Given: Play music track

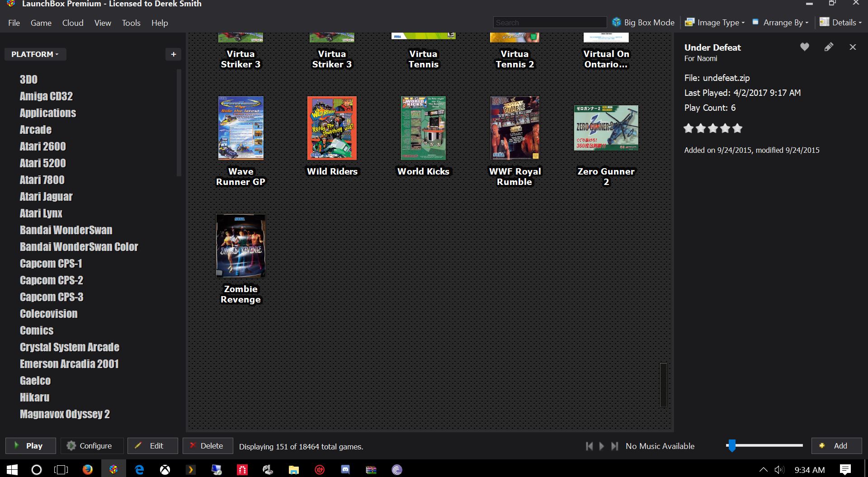Looking at the screenshot, I should (x=602, y=446).
